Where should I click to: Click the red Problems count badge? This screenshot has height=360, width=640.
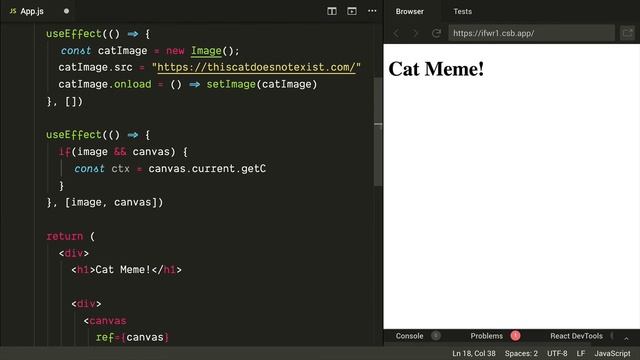pyautogui.click(x=515, y=336)
